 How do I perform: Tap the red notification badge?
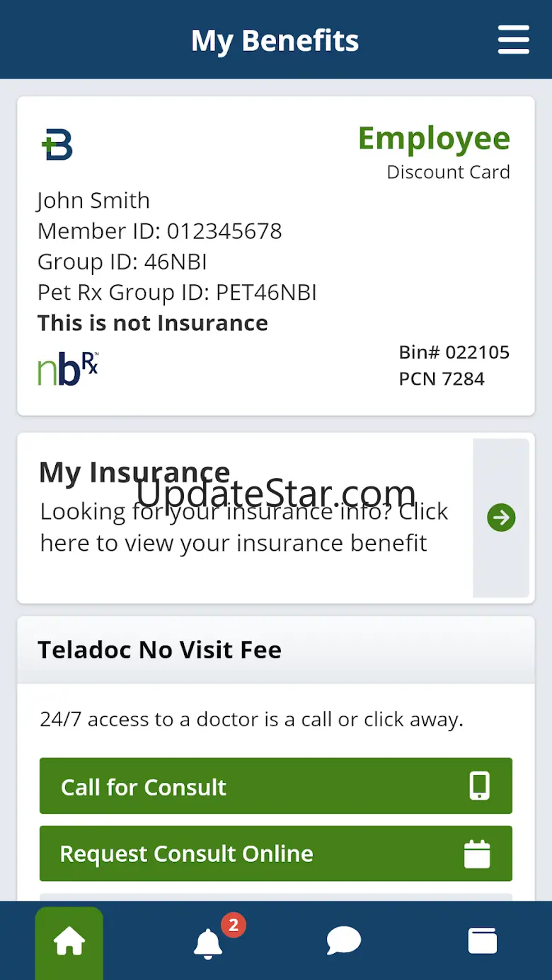234,924
